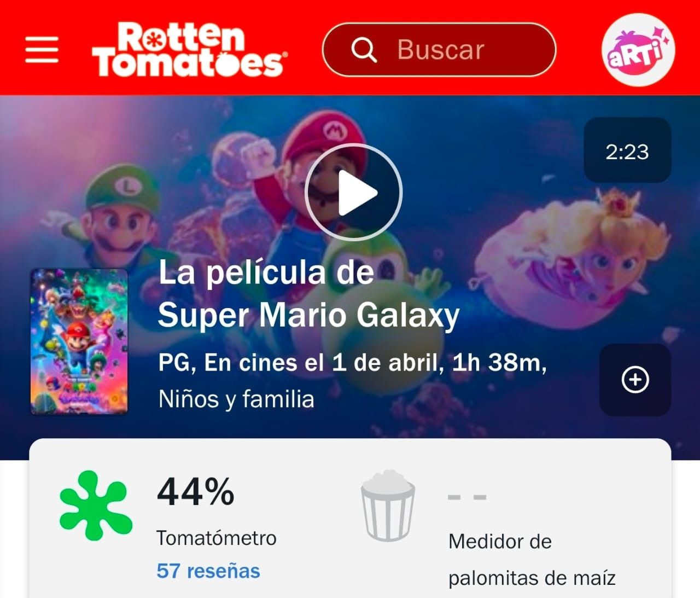This screenshot has width=700, height=598.
Task: Open the 57 reseñas link
Action: [208, 571]
